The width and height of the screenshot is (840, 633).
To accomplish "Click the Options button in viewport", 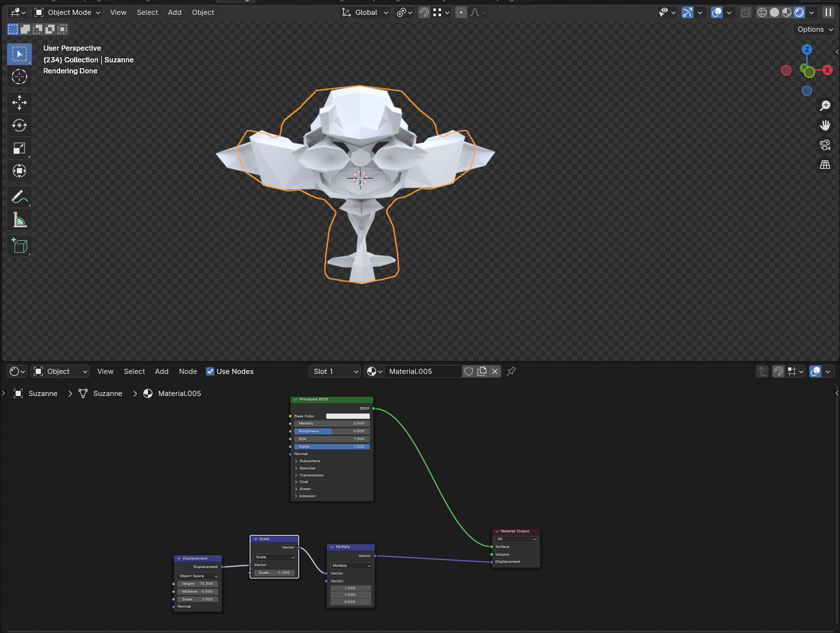I will (x=814, y=30).
